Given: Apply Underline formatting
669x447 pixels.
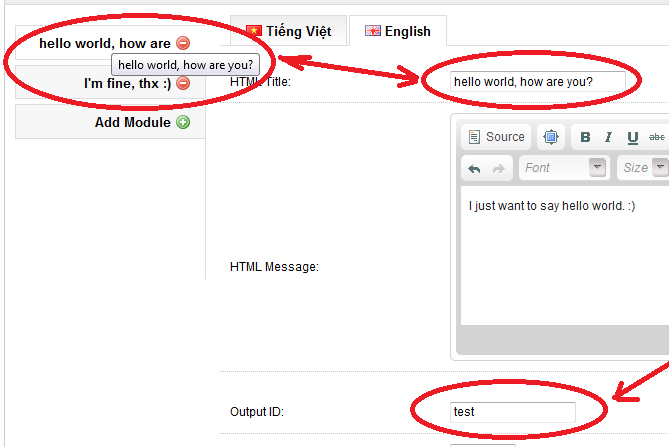Looking at the screenshot, I should tap(633, 137).
